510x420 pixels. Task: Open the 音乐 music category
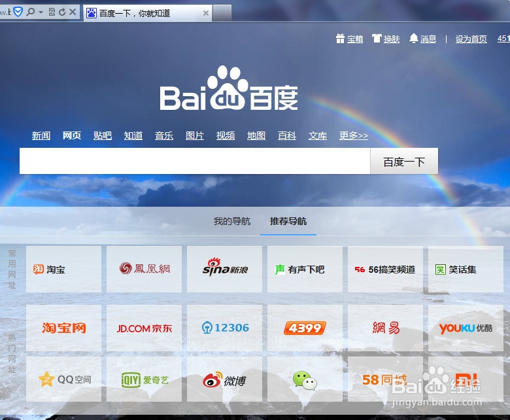[x=164, y=135]
